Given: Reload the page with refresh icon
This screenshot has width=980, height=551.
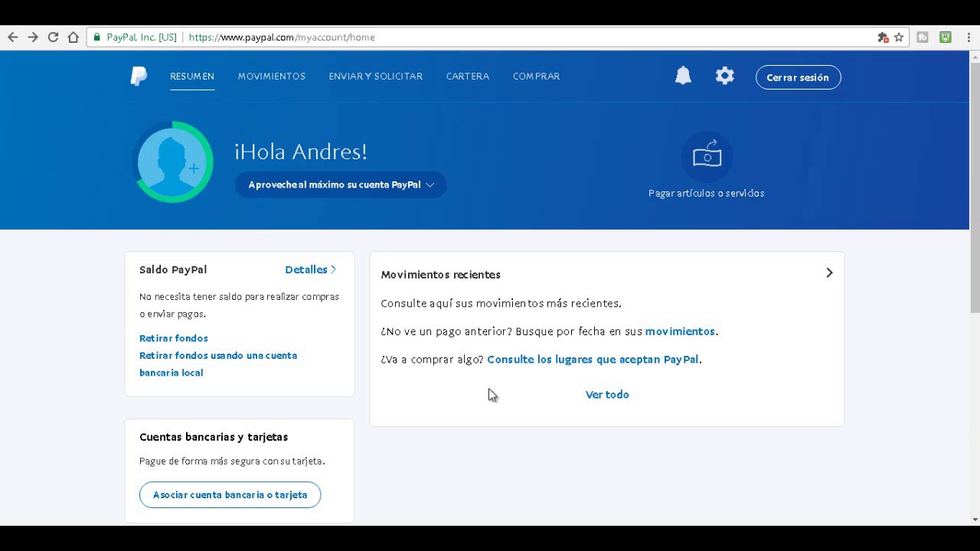Looking at the screenshot, I should [x=53, y=37].
